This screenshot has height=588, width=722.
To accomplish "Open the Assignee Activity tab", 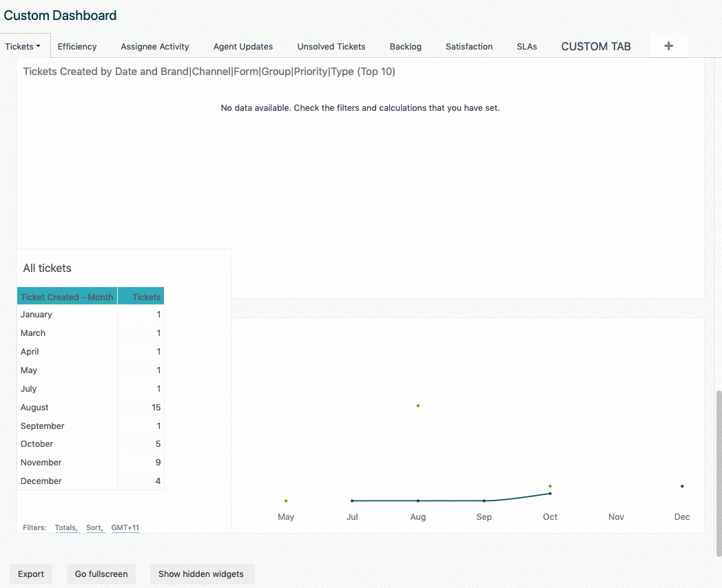I will [x=154, y=47].
